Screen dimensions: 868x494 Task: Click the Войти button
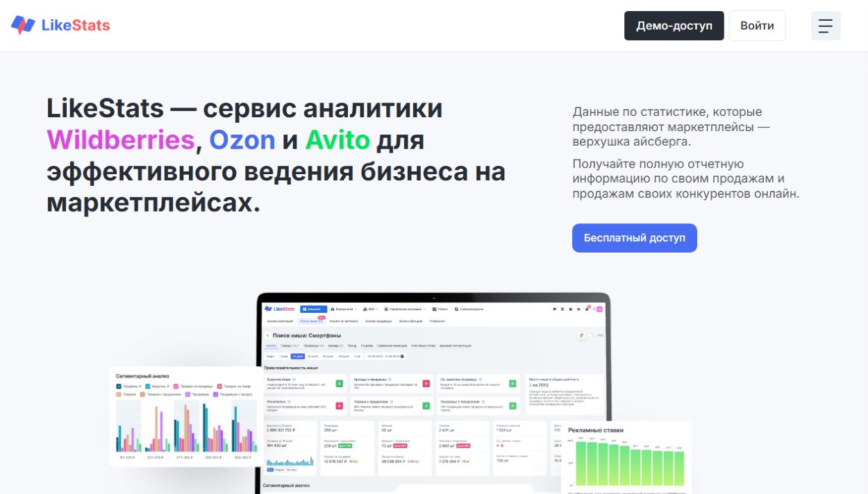(x=757, y=26)
